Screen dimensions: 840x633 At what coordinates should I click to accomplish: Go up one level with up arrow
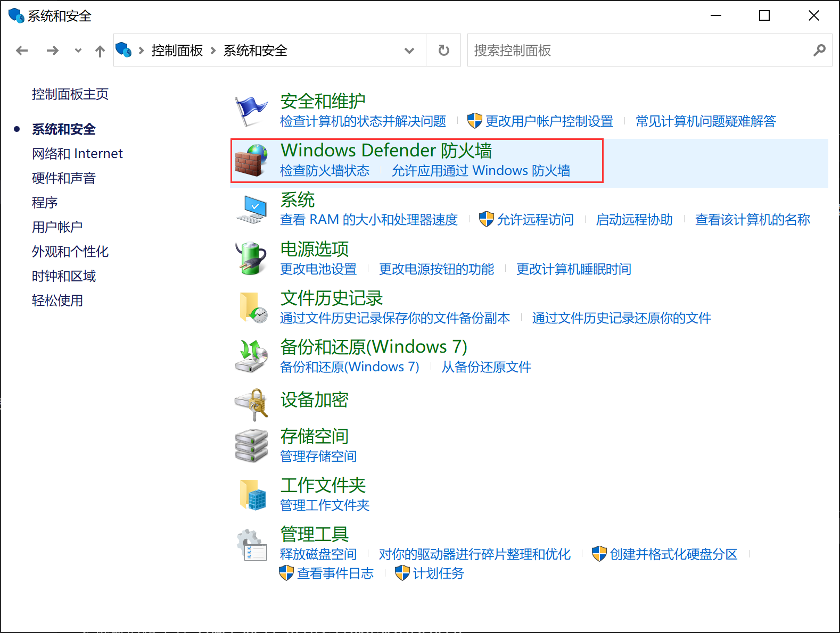pyautogui.click(x=100, y=51)
